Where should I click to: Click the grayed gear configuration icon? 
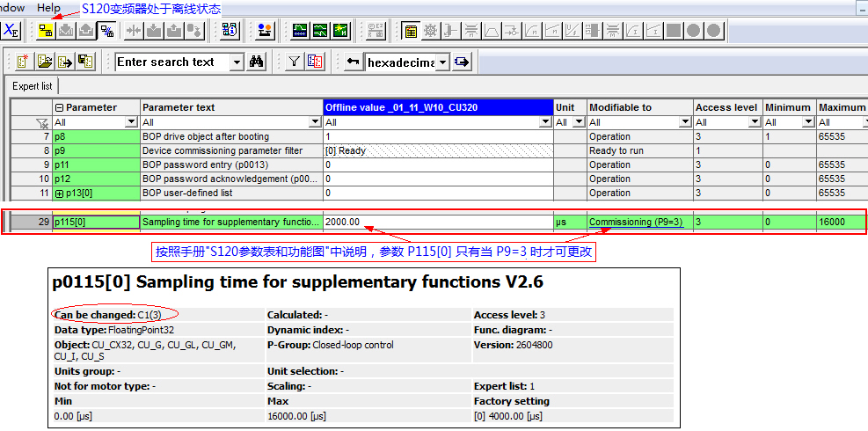click(x=430, y=31)
